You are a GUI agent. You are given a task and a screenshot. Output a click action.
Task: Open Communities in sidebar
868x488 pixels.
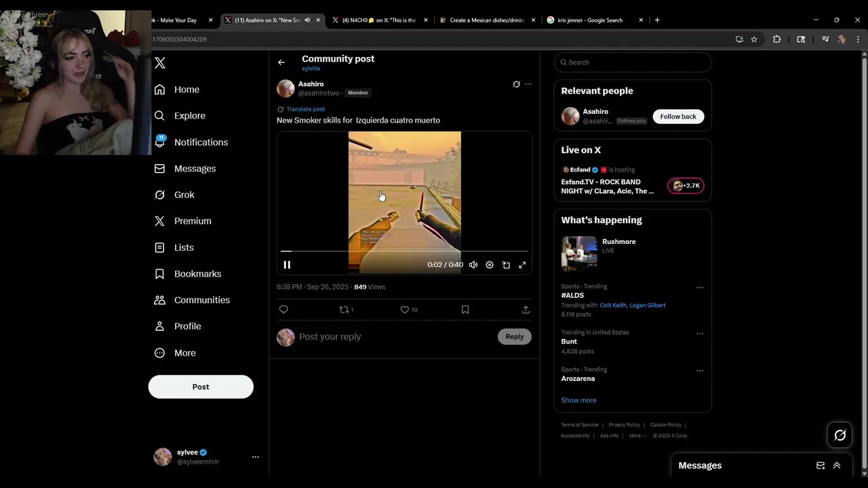pos(192,300)
